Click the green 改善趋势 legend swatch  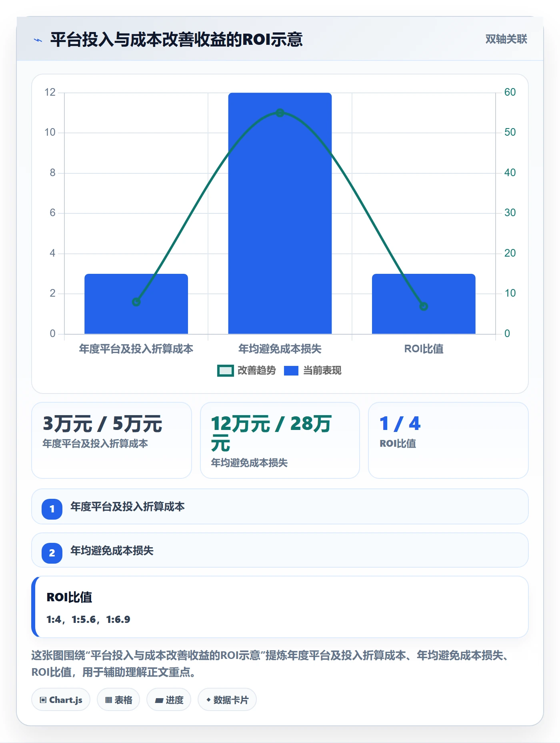coord(226,371)
